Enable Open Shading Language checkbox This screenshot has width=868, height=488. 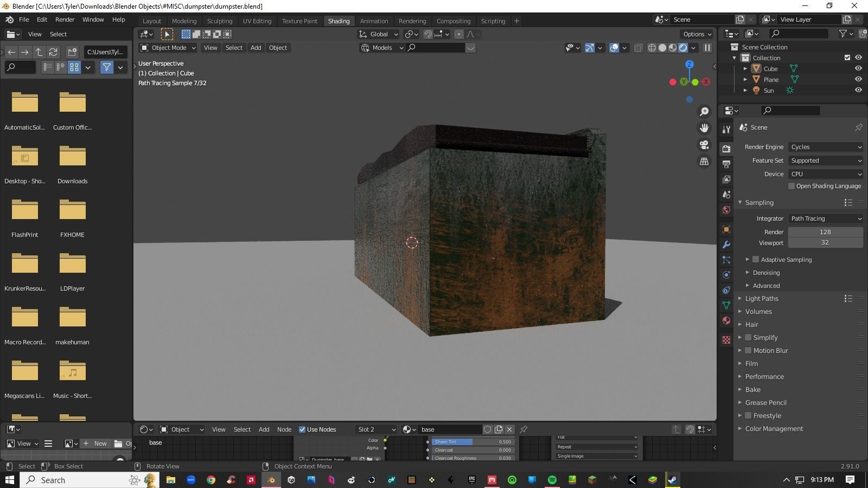click(792, 186)
